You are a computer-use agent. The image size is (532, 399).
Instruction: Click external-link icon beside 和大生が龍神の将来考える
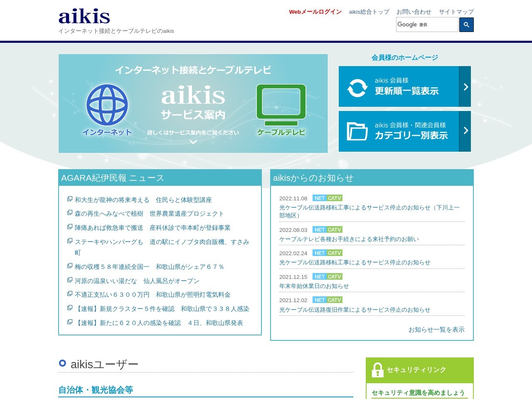(x=70, y=199)
